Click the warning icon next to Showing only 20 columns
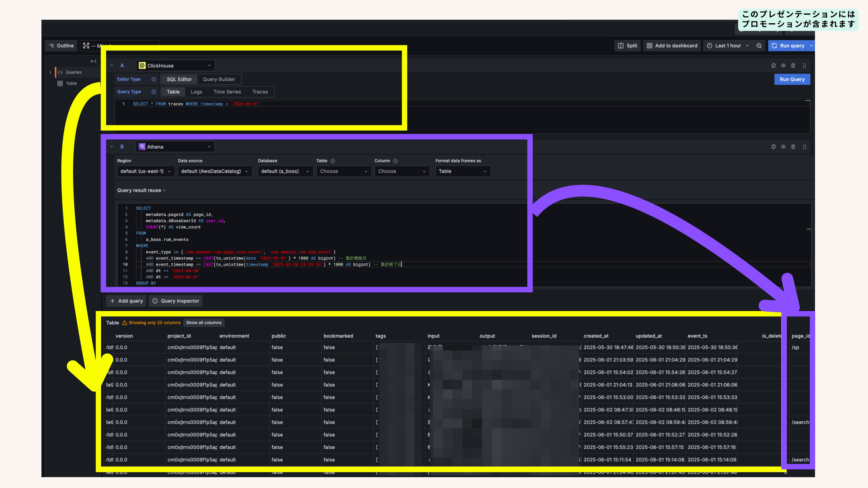This screenshot has height=488, width=868. 124,323
